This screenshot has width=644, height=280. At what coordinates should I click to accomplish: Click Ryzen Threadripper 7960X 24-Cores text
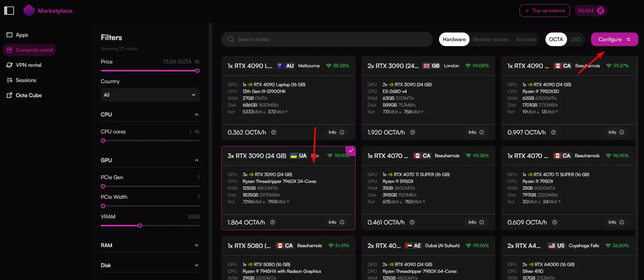point(279,181)
